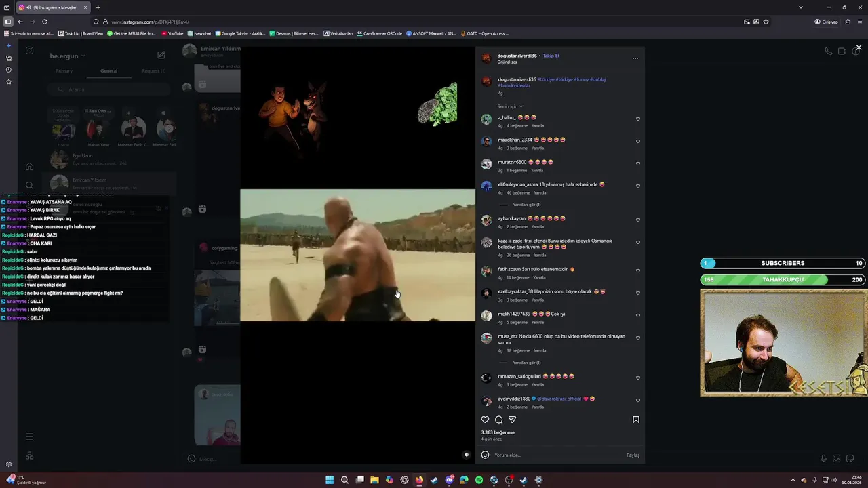Viewport: 868px width, 488px height.
Task: Open Instagram search magnifier in left rail
Action: coord(29,185)
